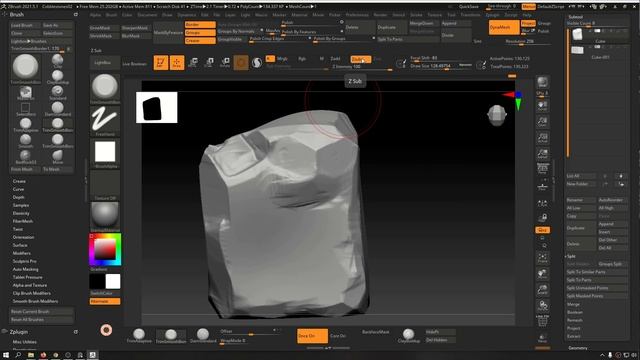Viewport: 640px width, 360px height.
Task: Click the Reset All Brushes button
Action: point(42,320)
